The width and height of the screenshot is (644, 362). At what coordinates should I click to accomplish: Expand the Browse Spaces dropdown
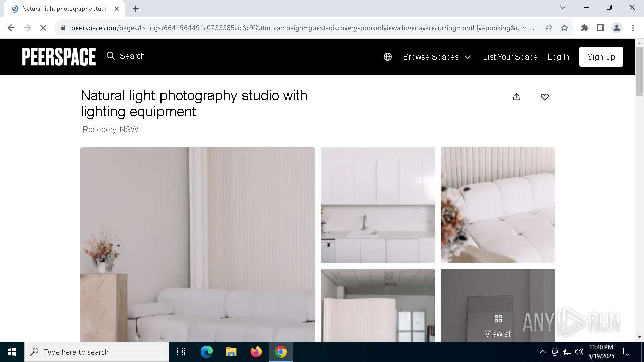[437, 57]
